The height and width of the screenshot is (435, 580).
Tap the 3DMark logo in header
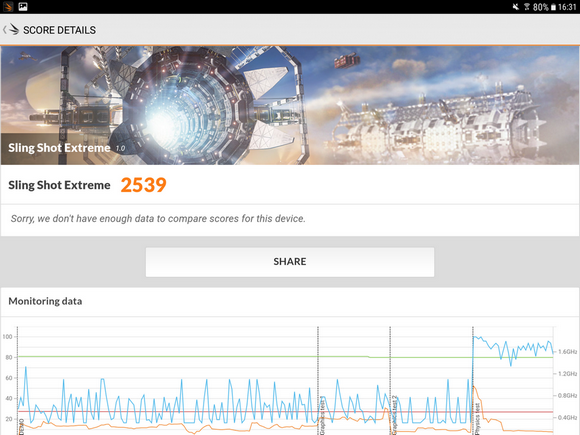tap(14, 30)
